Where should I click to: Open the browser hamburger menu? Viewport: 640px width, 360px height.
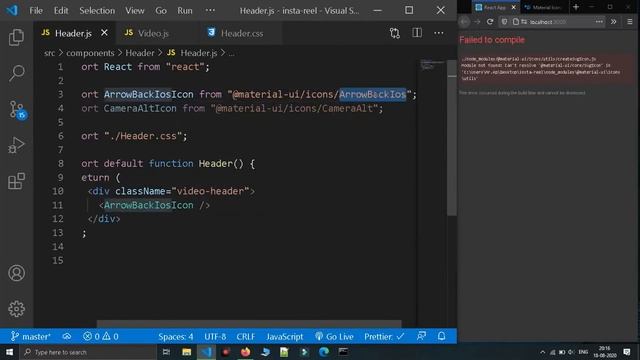(x=629, y=22)
